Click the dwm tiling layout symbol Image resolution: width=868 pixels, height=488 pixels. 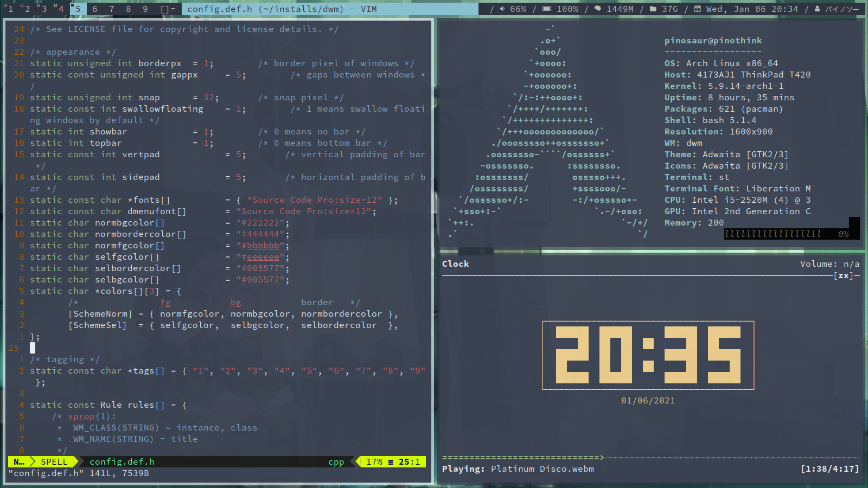coord(168,9)
